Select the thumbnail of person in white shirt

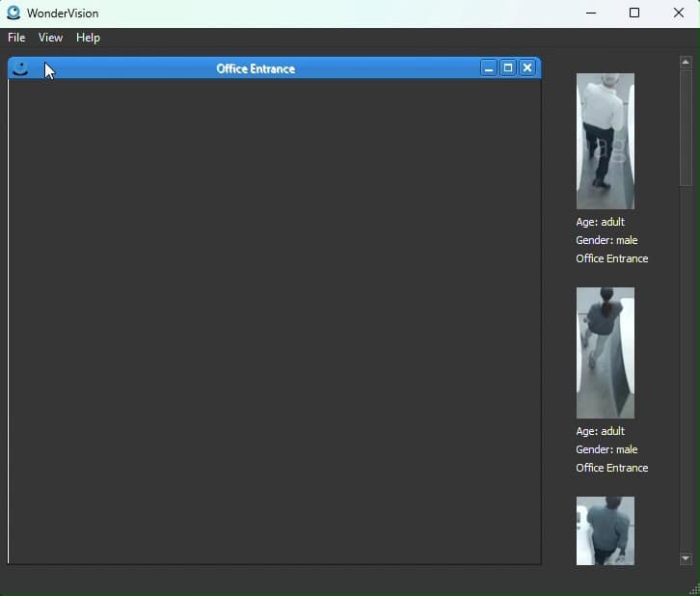click(x=605, y=141)
